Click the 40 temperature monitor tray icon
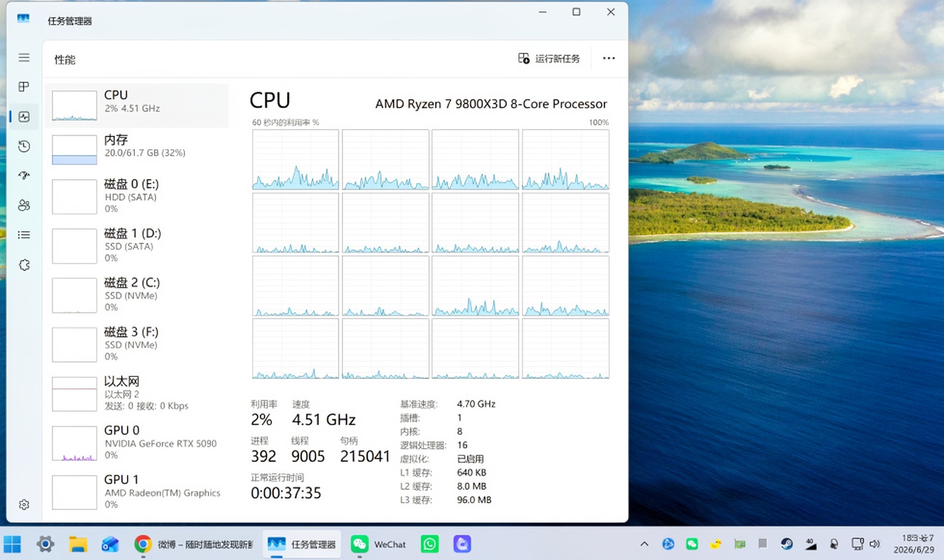Image resolution: width=944 pixels, height=560 pixels. (x=811, y=544)
